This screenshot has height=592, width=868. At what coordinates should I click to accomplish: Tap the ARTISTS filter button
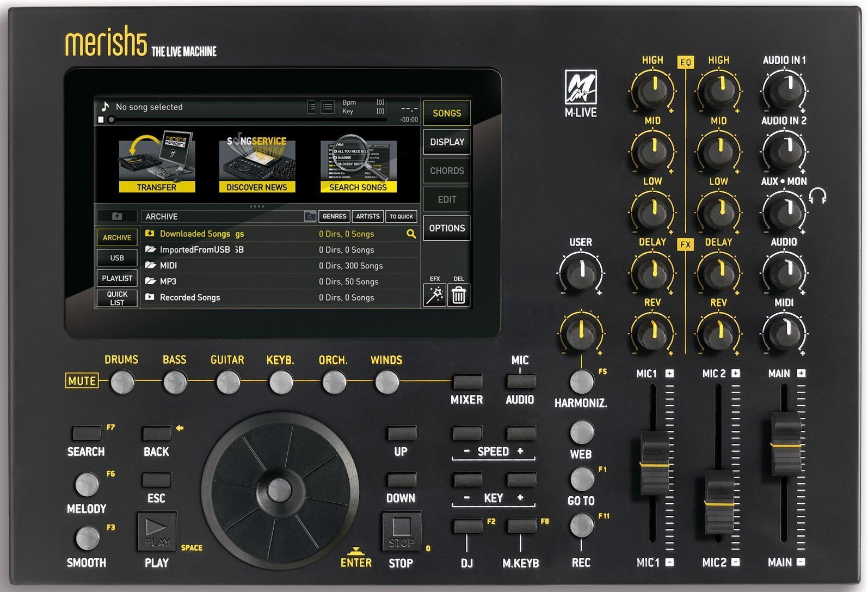pyautogui.click(x=368, y=216)
